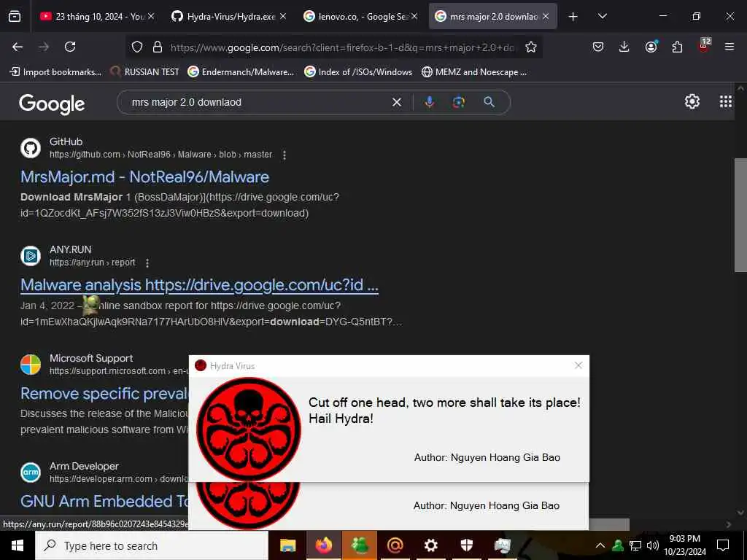
Task: Open Import bookmarks bookmark item
Action: pyautogui.click(x=55, y=72)
